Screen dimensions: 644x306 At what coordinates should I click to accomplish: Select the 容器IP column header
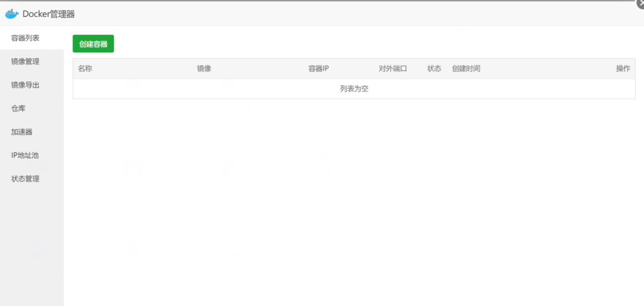[x=318, y=69]
